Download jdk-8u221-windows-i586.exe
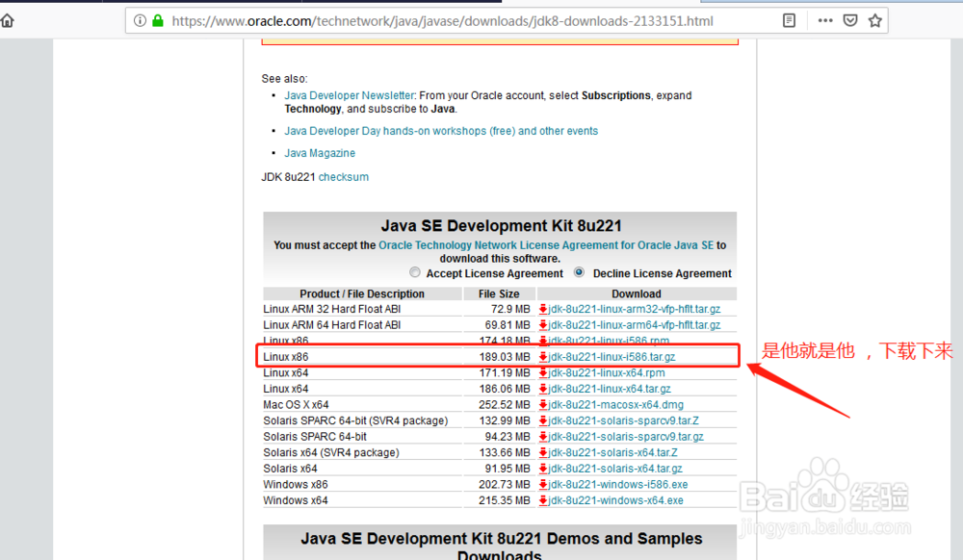963x560 pixels. click(x=618, y=485)
